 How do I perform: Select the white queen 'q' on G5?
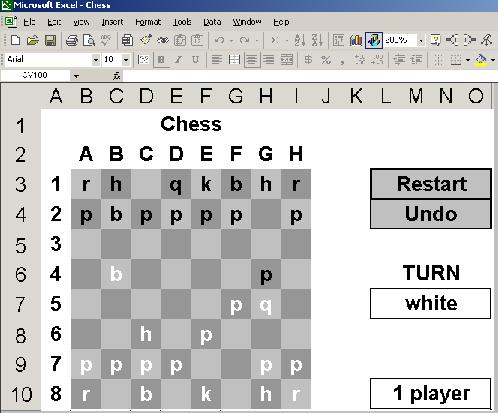[266, 304]
